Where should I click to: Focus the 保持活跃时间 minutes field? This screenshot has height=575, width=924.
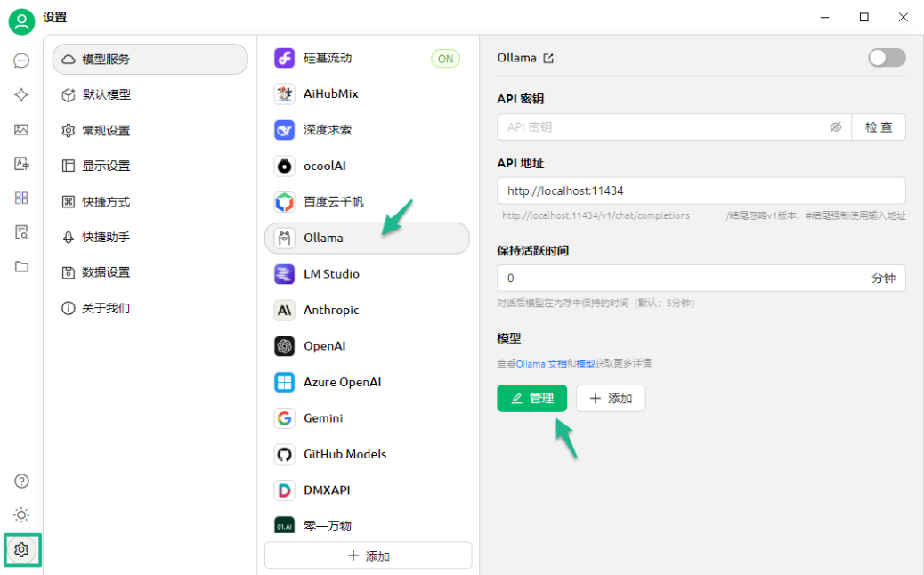tap(701, 278)
